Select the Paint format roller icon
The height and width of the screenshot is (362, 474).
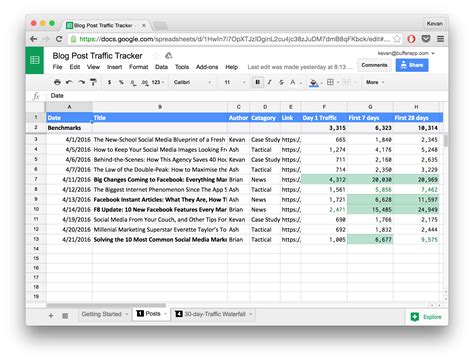(93, 82)
